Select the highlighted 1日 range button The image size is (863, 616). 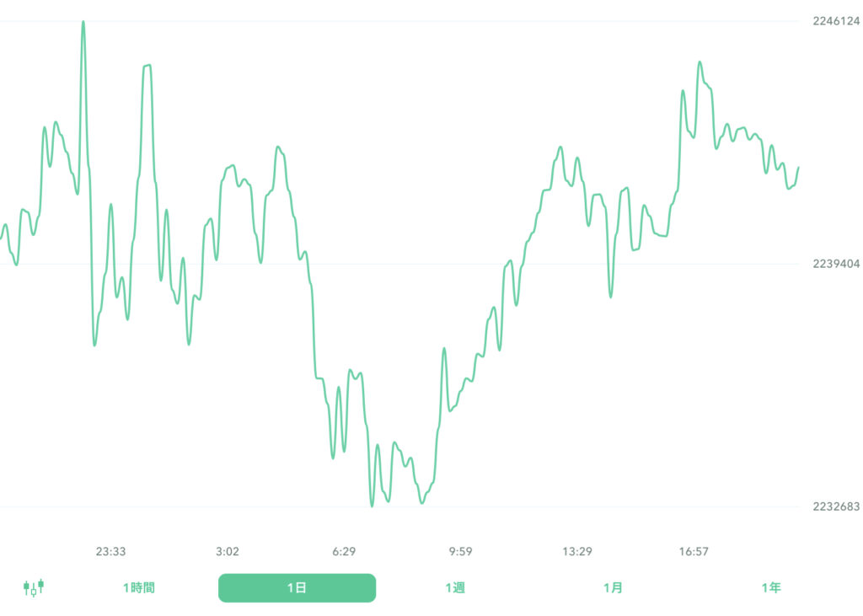click(297, 588)
